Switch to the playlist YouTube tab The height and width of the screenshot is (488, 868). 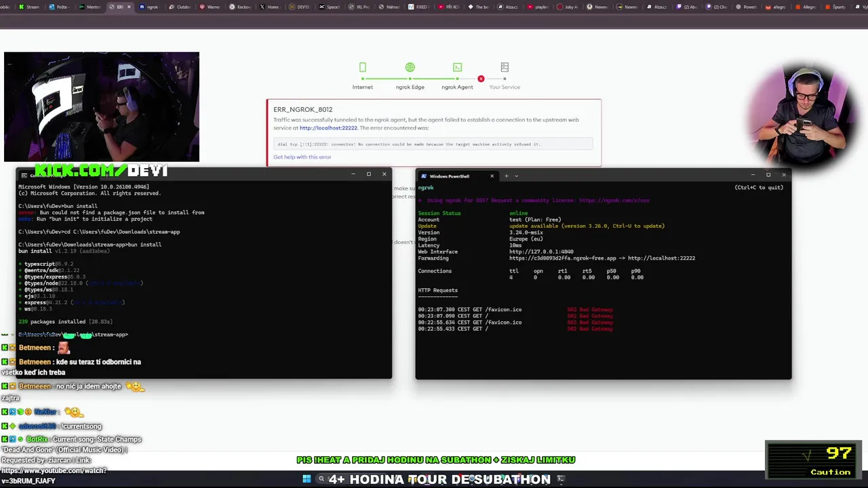coord(539,7)
